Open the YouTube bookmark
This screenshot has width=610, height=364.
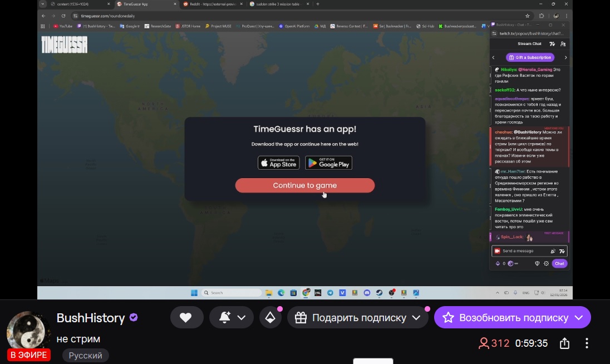(x=63, y=26)
